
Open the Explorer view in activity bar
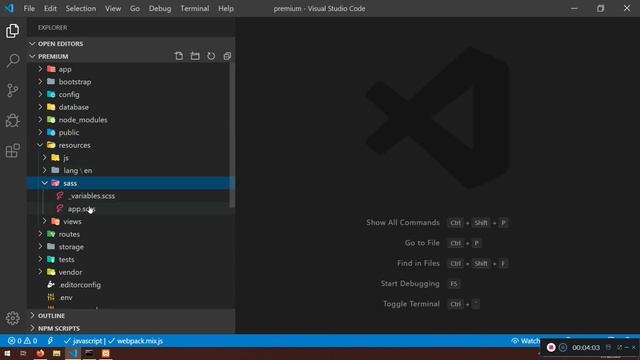(13, 31)
